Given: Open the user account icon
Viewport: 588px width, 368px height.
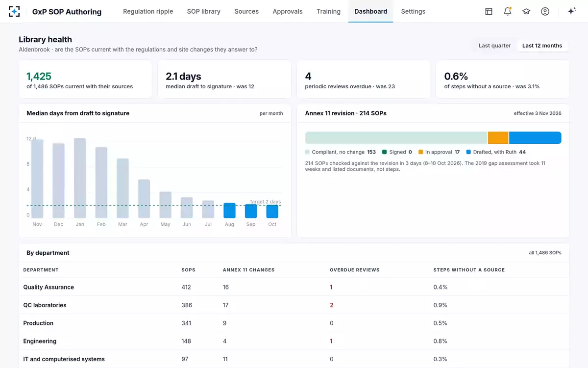Looking at the screenshot, I should 545,11.
